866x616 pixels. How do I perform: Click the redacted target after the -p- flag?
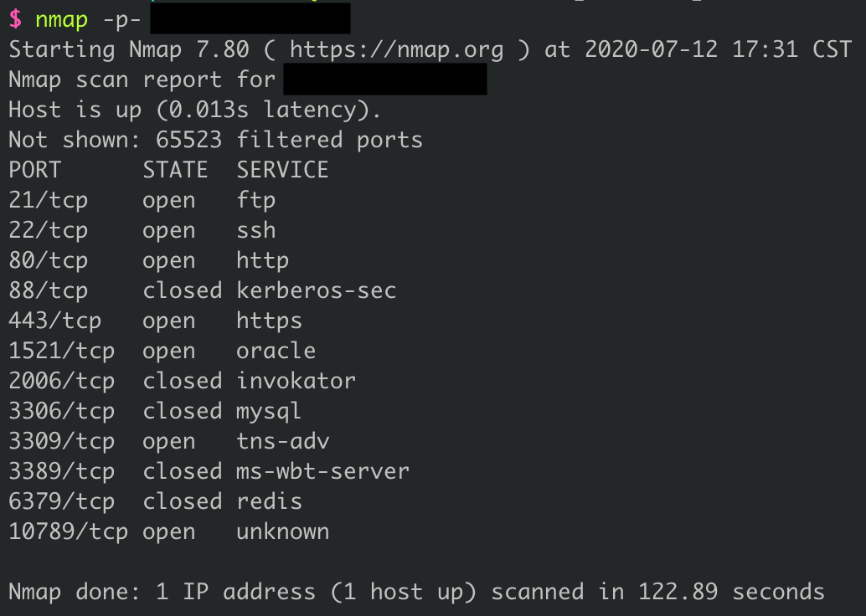pos(250,18)
